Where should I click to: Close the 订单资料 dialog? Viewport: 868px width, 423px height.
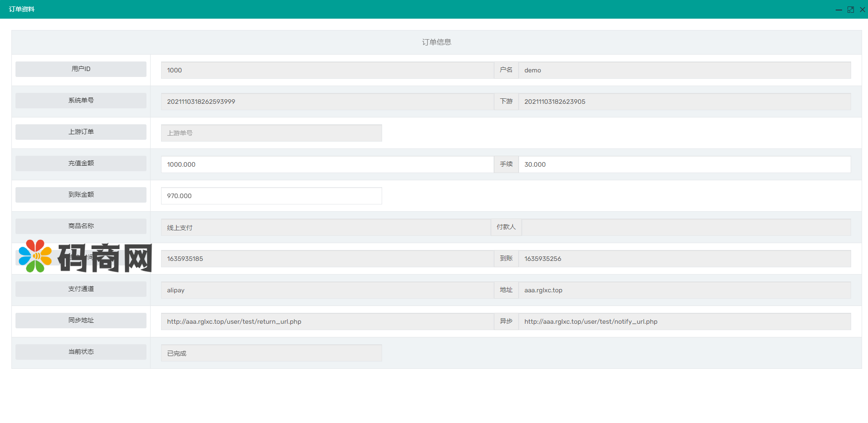coord(862,10)
